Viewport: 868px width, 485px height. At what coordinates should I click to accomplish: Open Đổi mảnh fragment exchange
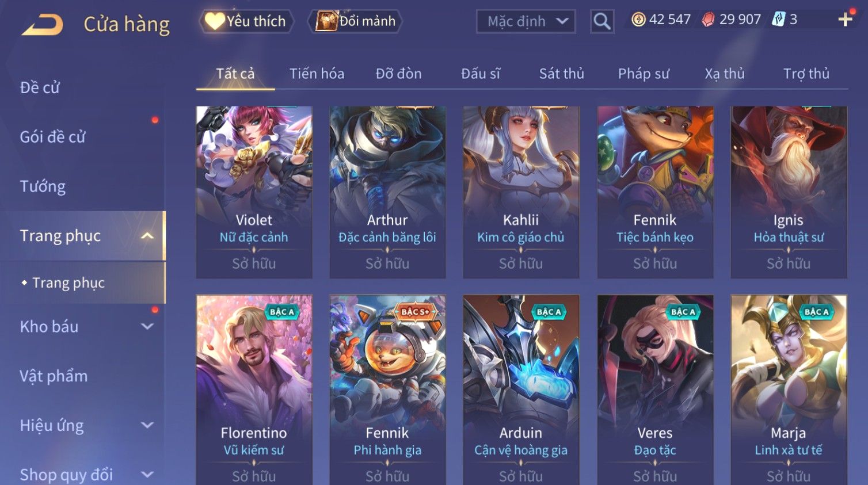[x=356, y=21]
